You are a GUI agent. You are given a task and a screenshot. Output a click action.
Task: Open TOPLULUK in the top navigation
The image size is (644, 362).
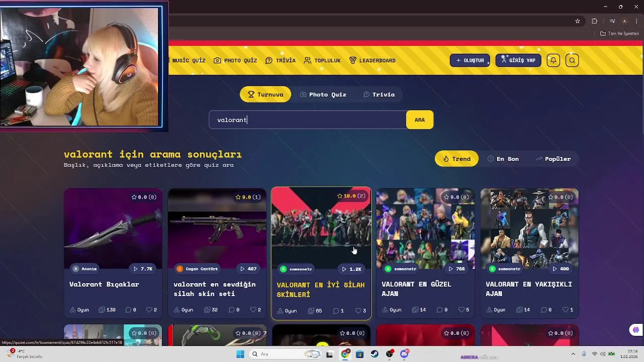[x=323, y=60]
